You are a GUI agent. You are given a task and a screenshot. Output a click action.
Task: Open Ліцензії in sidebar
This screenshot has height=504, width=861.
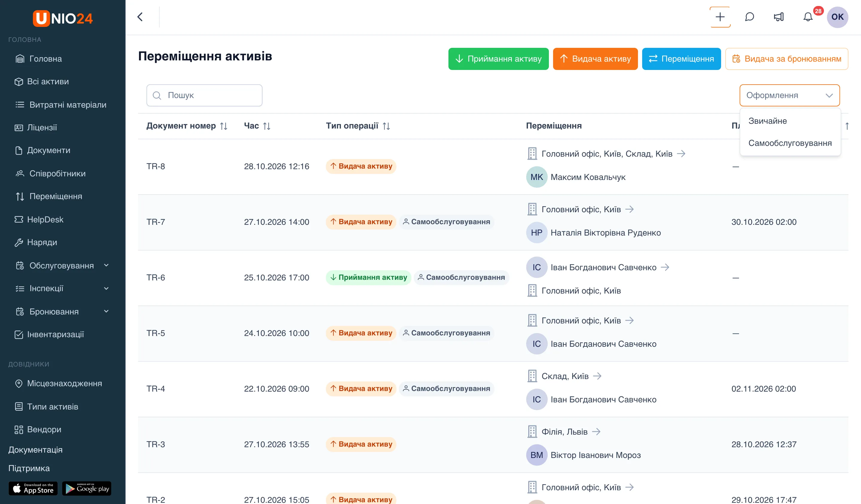coord(36,127)
